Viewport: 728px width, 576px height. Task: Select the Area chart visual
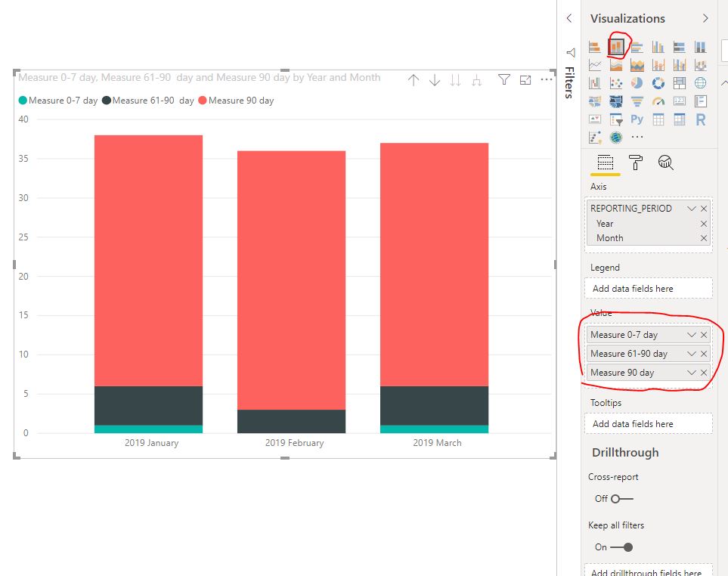[616, 65]
